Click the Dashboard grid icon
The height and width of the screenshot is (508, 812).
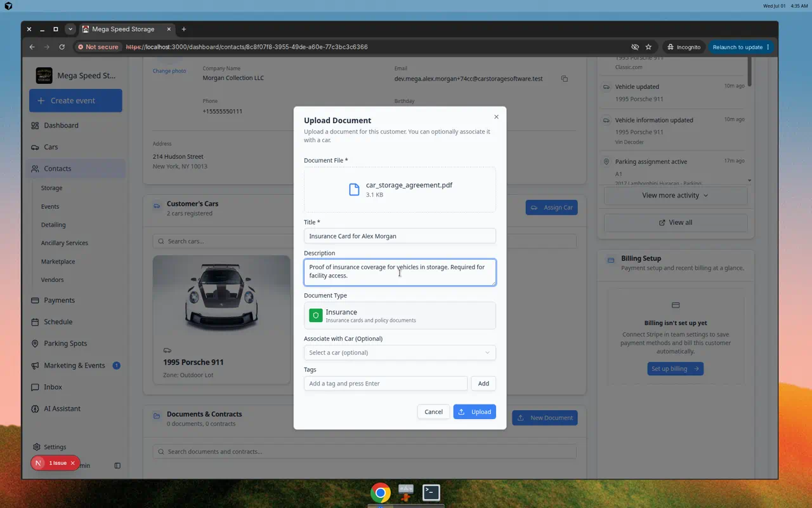coord(35,125)
